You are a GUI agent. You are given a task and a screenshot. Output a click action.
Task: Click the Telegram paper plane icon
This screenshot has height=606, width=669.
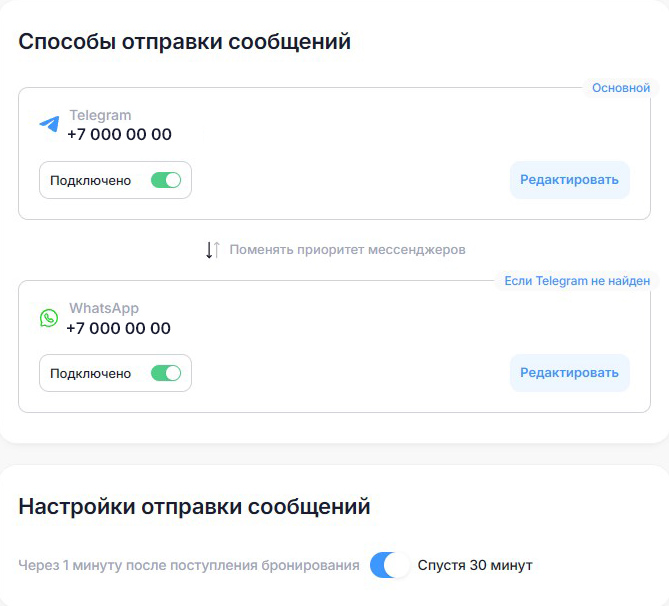[x=49, y=124]
